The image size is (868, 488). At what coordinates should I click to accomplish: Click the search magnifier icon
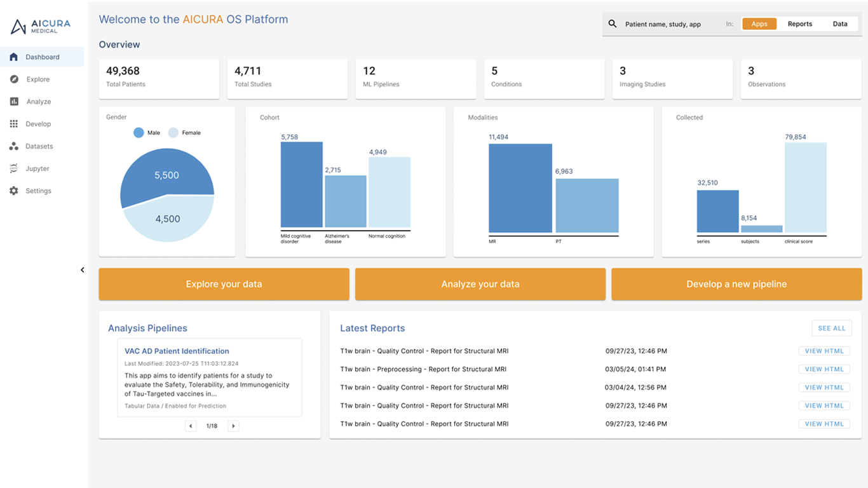coord(613,24)
